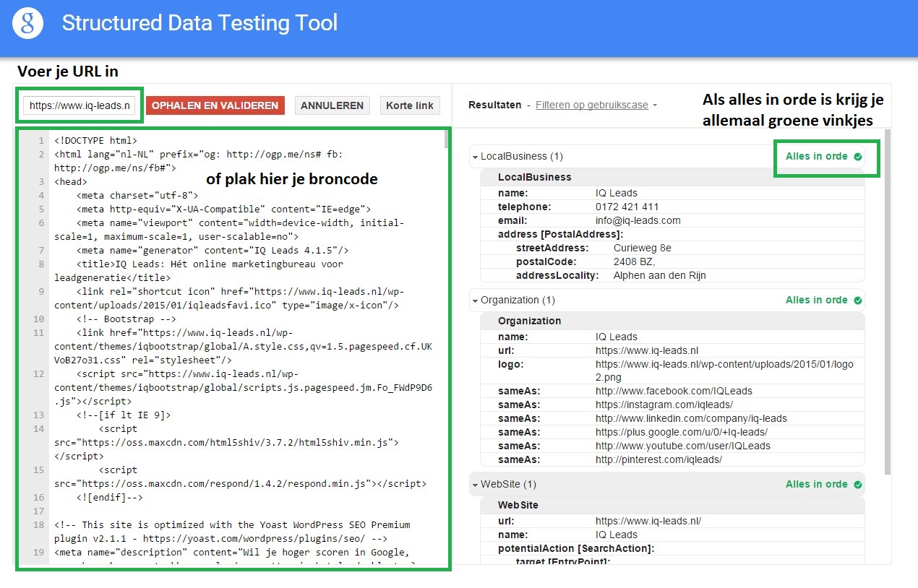Click the green check icon next to LocalBusiness
This screenshot has width=918, height=588.
click(x=858, y=156)
